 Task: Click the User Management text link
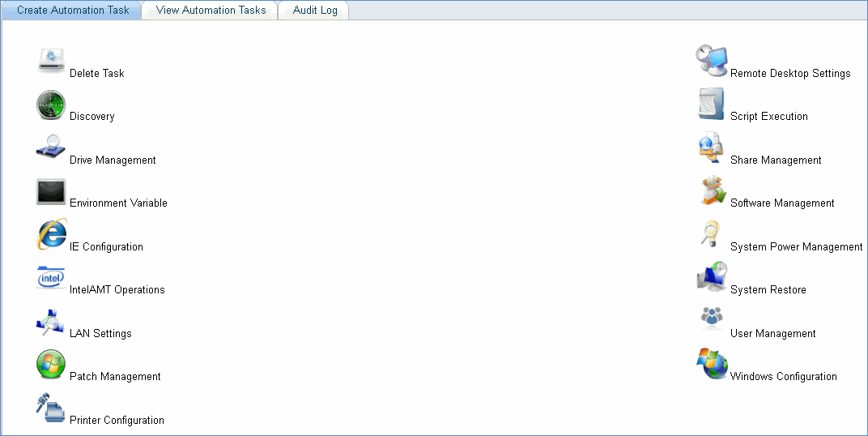(x=772, y=334)
